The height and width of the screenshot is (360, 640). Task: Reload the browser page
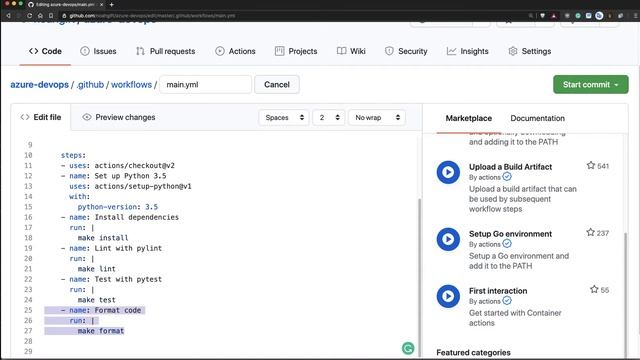coord(29,16)
